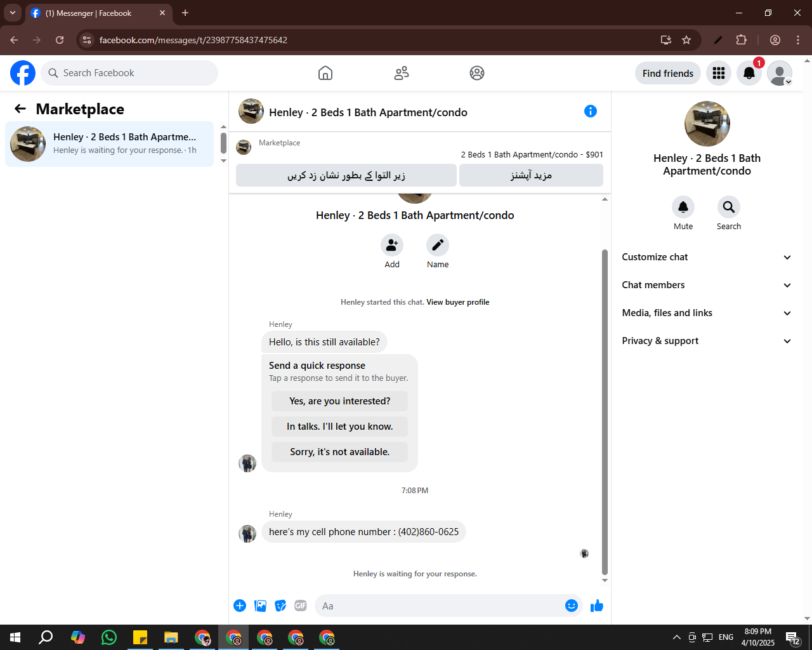Select the Messenger | Facebook tab
Image resolution: width=812 pixels, height=650 pixels.
98,13
